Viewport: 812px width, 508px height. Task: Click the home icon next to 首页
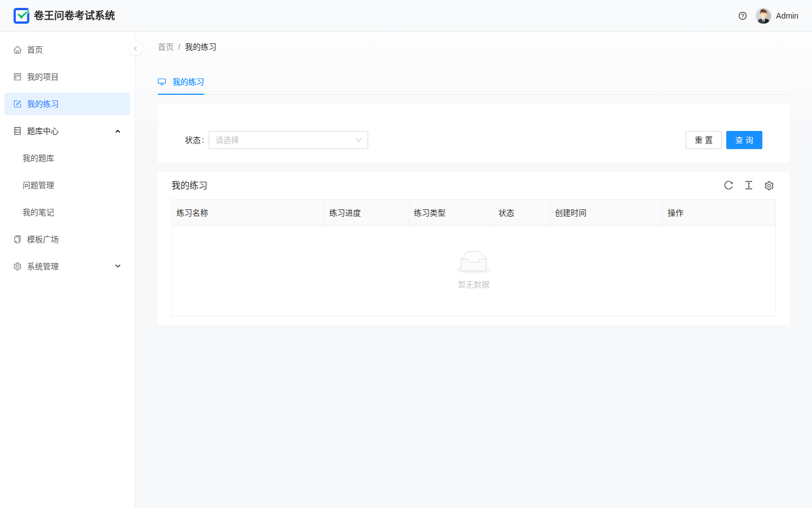[17, 50]
